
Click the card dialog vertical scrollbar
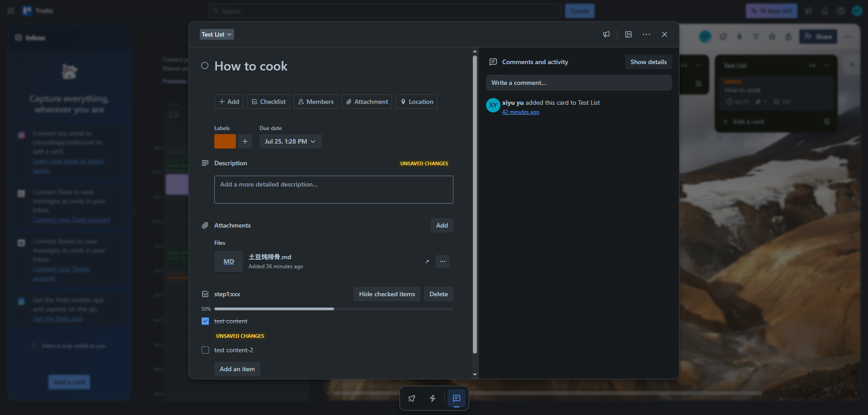tap(475, 204)
